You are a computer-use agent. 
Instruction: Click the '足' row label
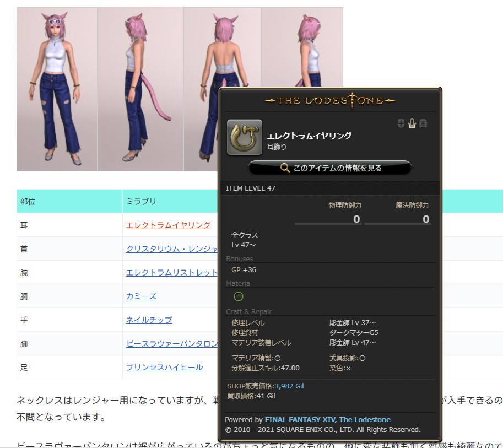click(x=24, y=368)
